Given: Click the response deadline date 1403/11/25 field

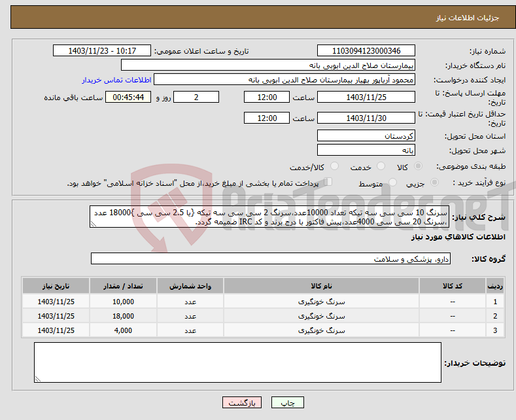Looking at the screenshot, I should point(366,97).
